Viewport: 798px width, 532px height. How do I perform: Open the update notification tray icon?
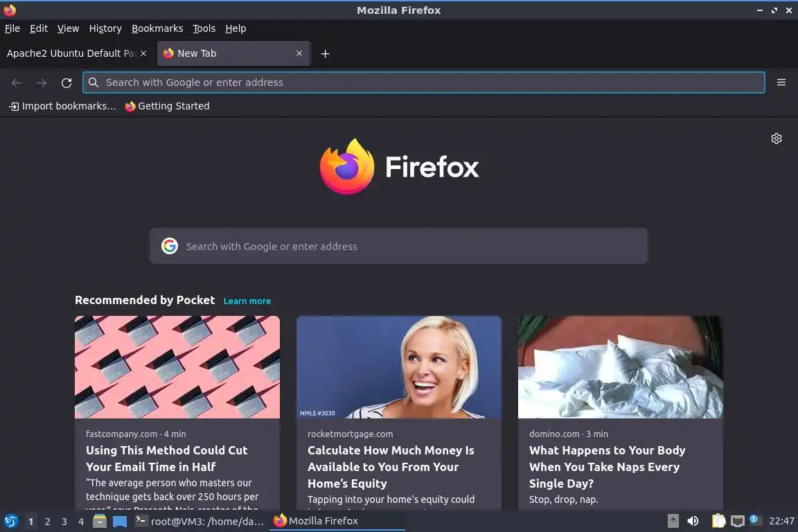pos(756,520)
